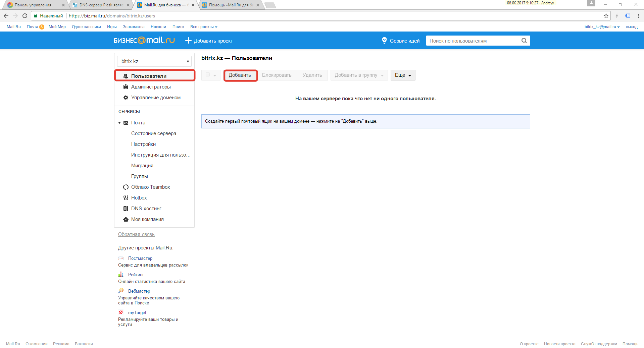
Task: Click Служба поддержки footer link
Action: (599, 344)
